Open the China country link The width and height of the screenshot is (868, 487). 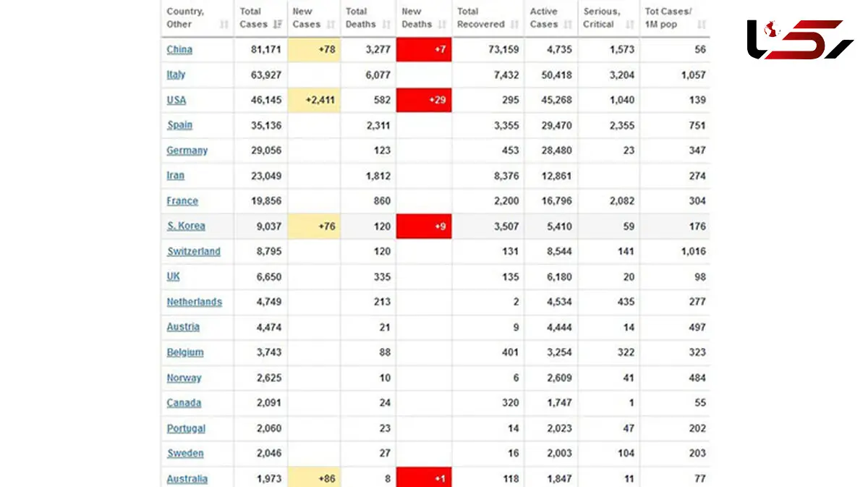click(179, 49)
